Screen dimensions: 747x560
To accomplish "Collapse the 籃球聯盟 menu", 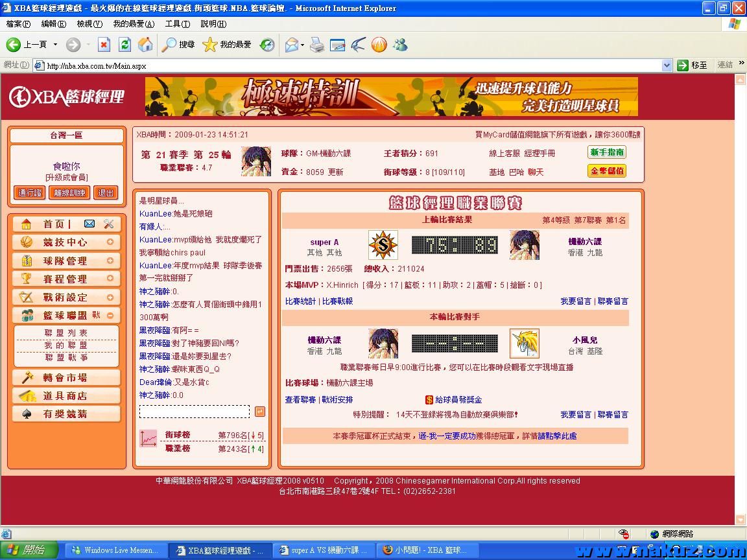I will 110,315.
